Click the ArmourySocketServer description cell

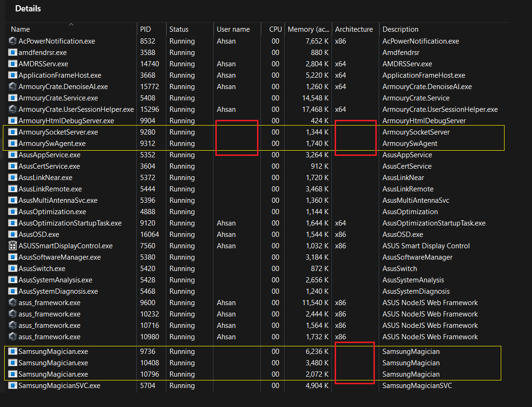pyautogui.click(x=416, y=132)
